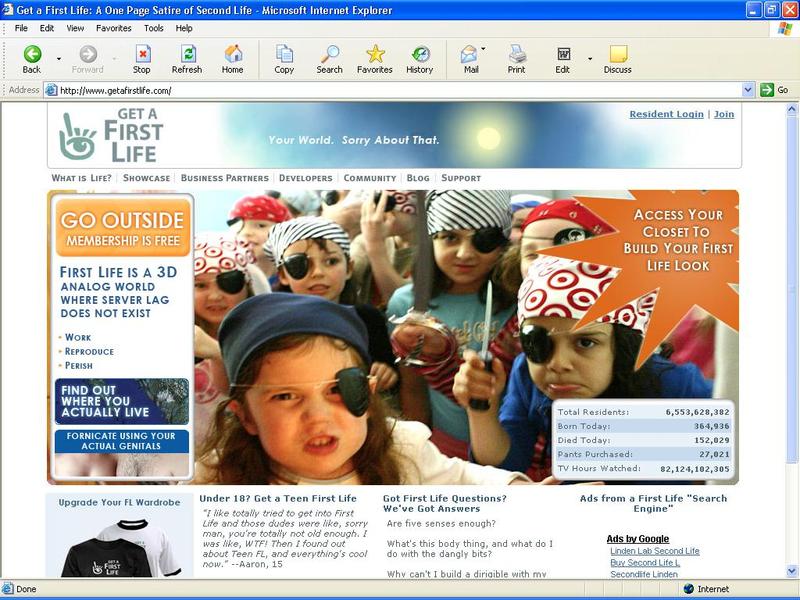Open the View menu
Viewport: 800px width, 600px height.
tap(75, 28)
